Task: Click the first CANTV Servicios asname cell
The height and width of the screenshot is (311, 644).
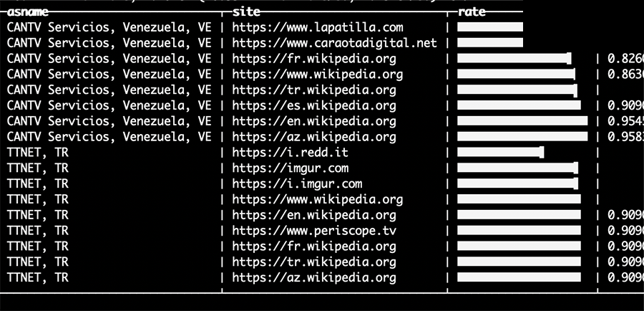Action: click(109, 27)
